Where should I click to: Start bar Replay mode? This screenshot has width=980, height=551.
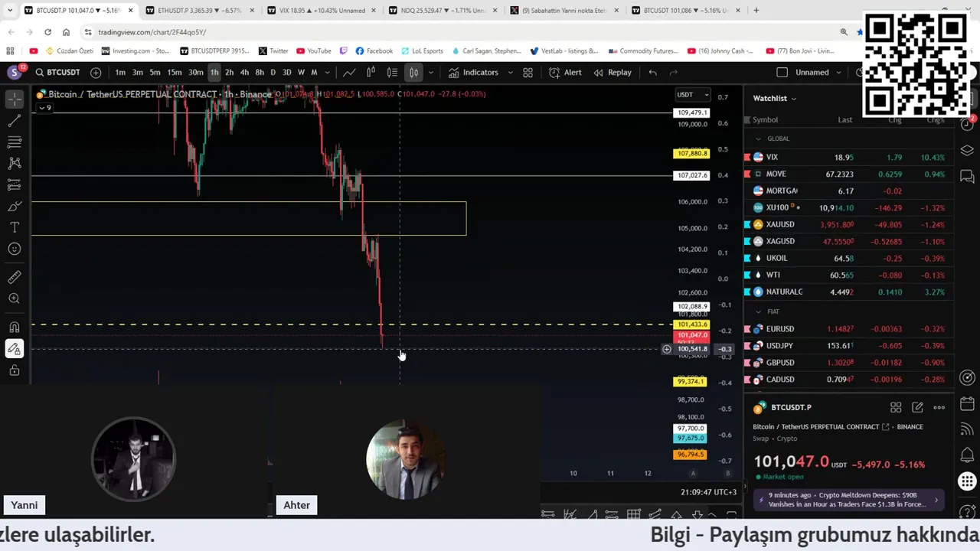612,73
